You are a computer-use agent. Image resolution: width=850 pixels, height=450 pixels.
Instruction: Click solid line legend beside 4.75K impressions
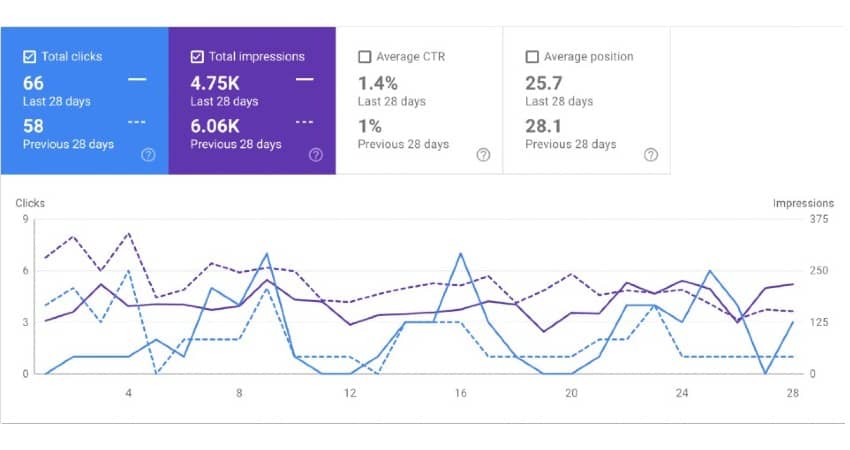(305, 78)
